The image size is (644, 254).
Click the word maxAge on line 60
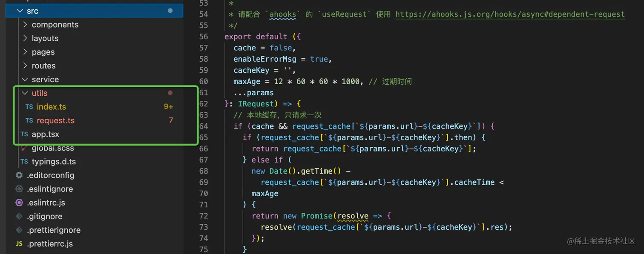tap(247, 81)
